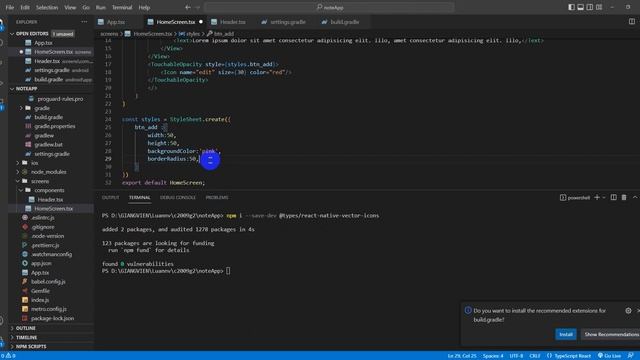The image size is (640, 360).
Task: Switch to the DEBUG CONSOLE panel tab
Action: coord(178,198)
